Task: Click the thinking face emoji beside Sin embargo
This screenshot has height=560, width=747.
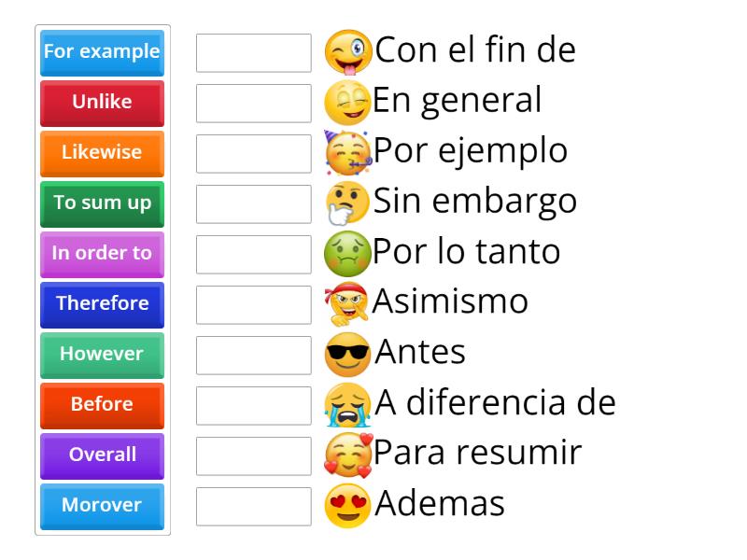Action: click(x=347, y=203)
